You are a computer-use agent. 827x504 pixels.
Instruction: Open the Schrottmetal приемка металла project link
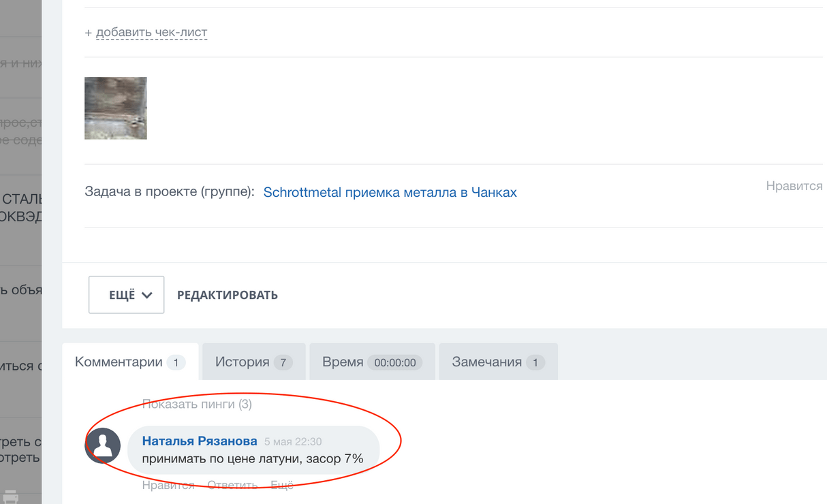[390, 192]
